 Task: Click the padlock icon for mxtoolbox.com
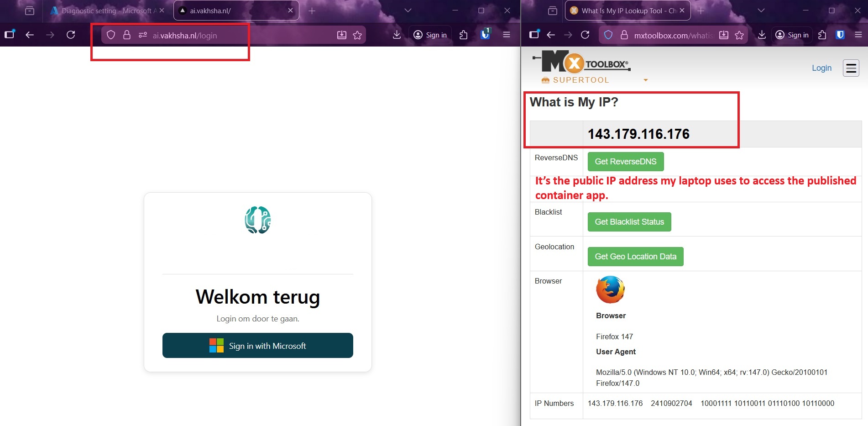coord(624,35)
